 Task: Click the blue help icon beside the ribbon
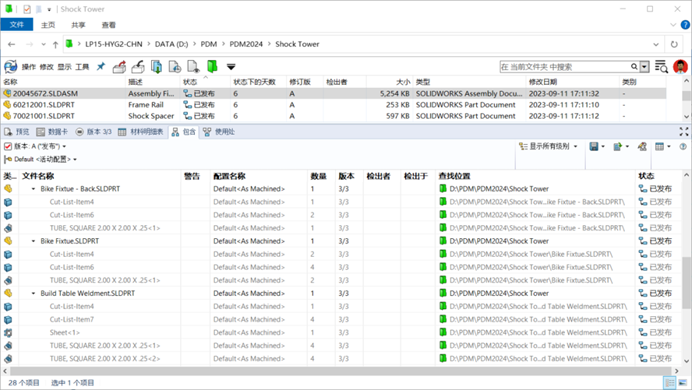pos(685,25)
